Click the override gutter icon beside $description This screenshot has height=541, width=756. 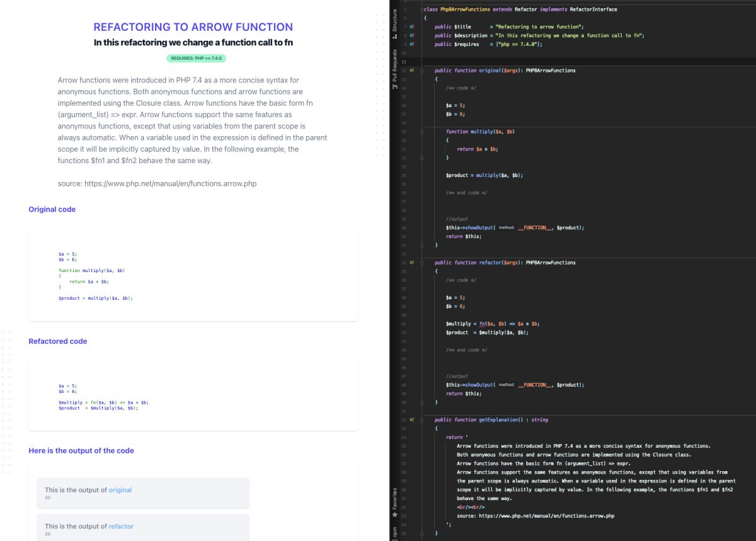click(411, 36)
